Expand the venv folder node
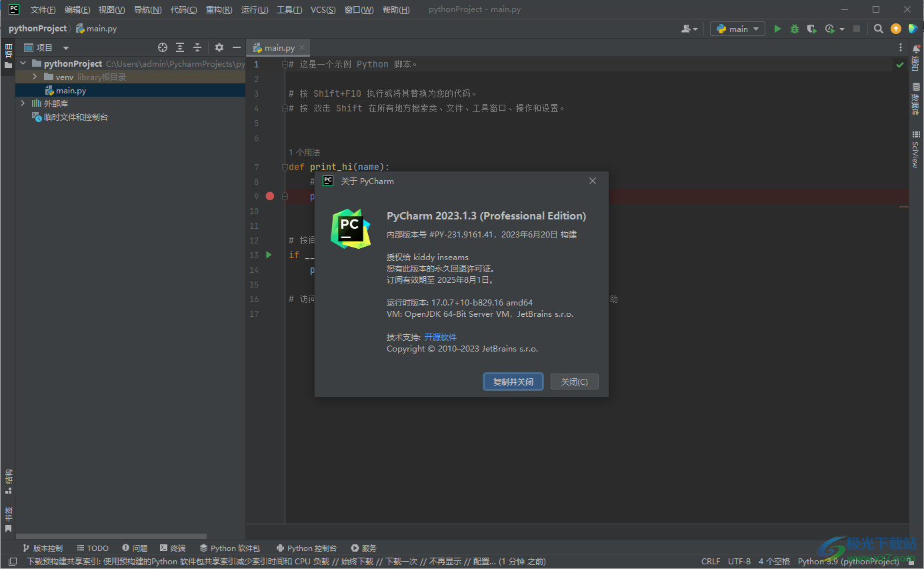Viewport: 924px width, 569px height. 35,77
